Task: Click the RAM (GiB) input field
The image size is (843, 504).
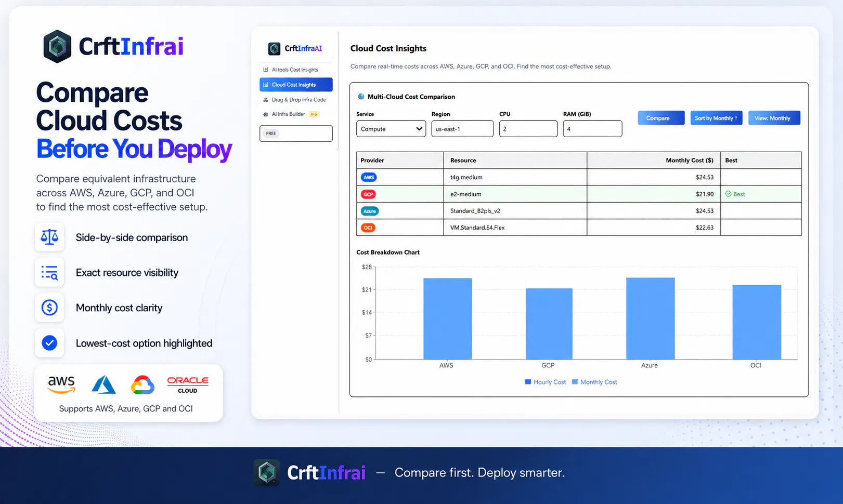Action: click(592, 129)
